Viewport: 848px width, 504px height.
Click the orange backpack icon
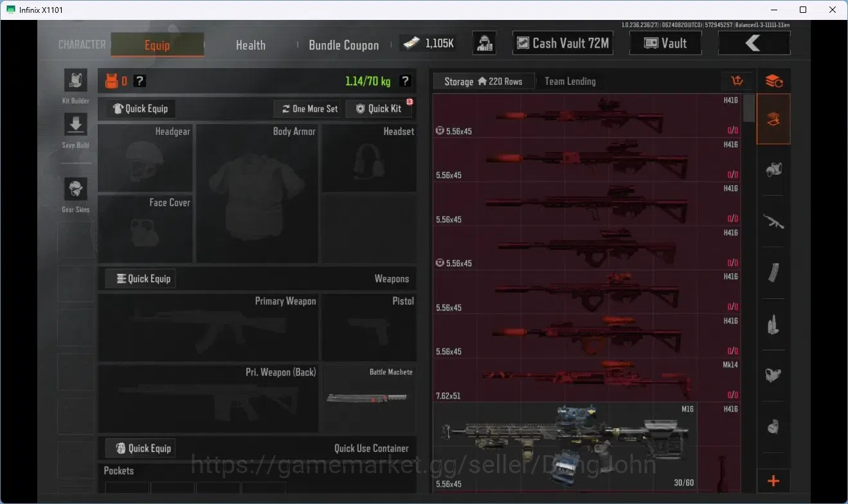[112, 81]
